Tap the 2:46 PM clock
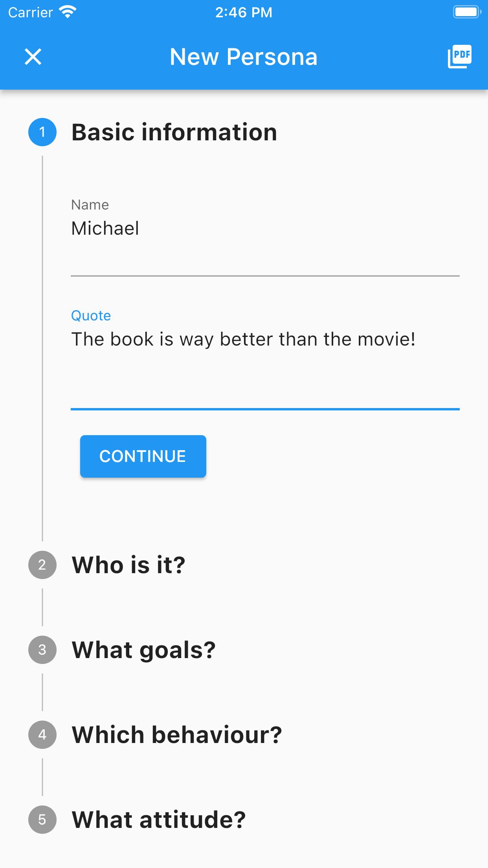Viewport: 488px width, 868px height. pyautogui.click(x=244, y=12)
